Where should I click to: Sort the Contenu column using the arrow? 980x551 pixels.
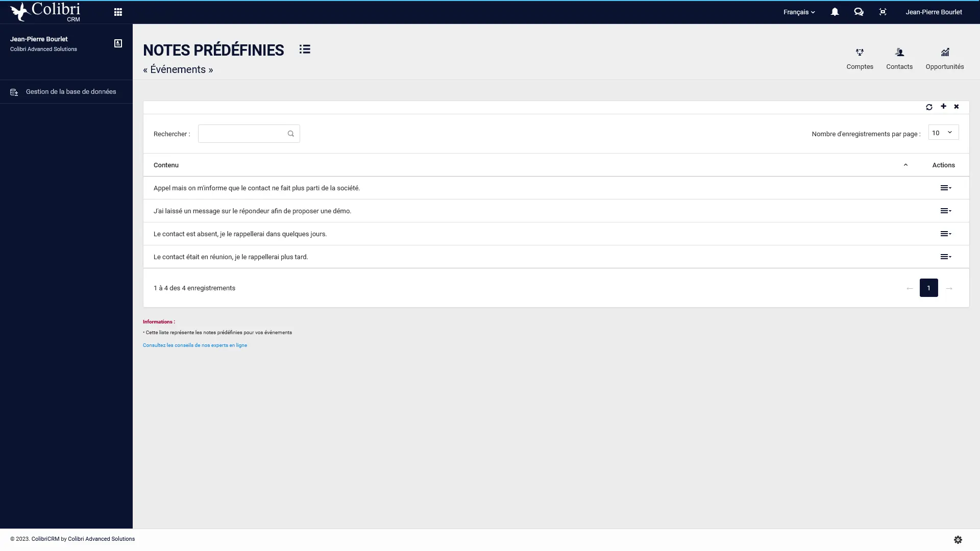pyautogui.click(x=905, y=165)
